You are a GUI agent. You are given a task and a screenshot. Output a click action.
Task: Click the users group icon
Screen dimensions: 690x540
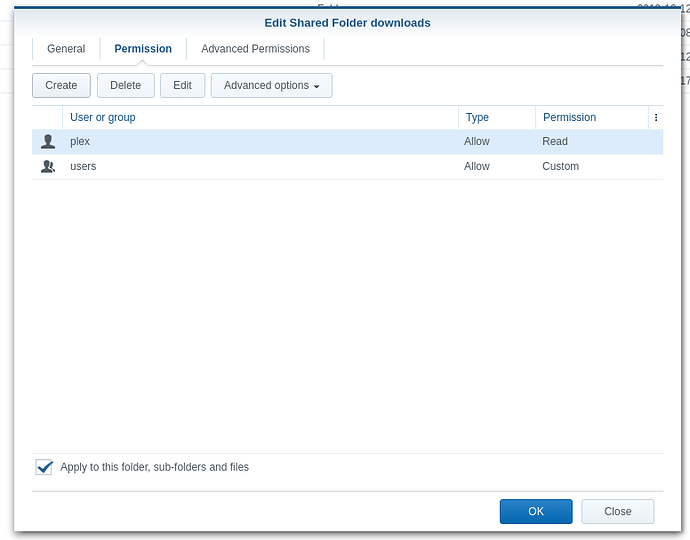[48, 167]
